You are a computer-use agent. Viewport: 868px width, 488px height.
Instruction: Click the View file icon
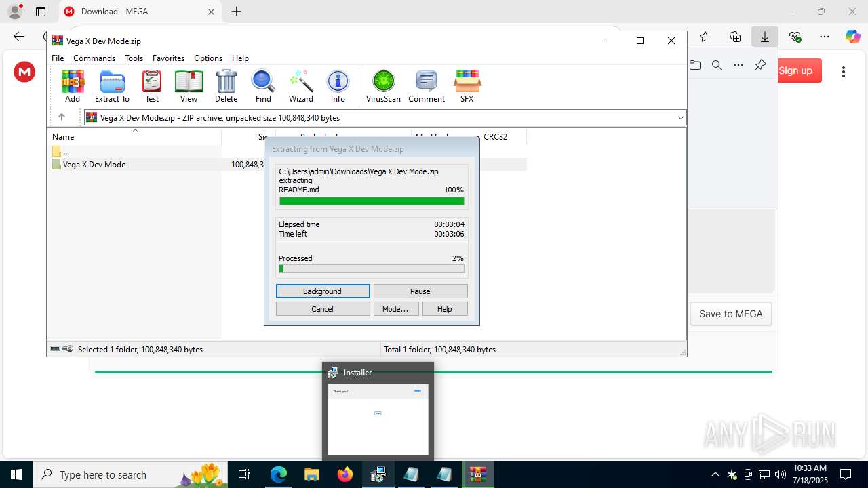pyautogui.click(x=189, y=86)
